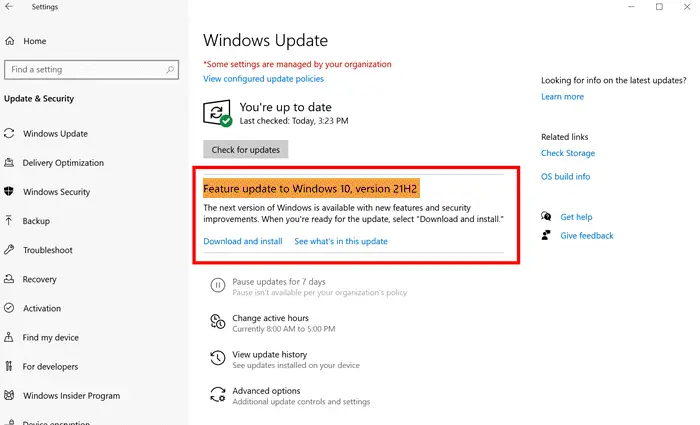Click the Troubleshoot wrench icon
Image resolution: width=700 pixels, height=425 pixels.
(9, 250)
